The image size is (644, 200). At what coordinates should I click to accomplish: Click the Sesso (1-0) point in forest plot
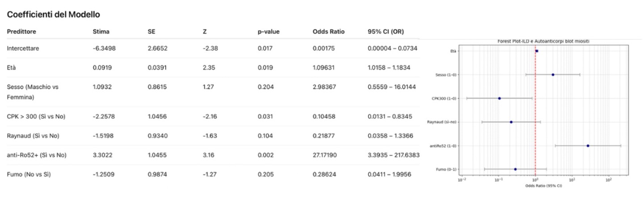pyautogui.click(x=553, y=75)
